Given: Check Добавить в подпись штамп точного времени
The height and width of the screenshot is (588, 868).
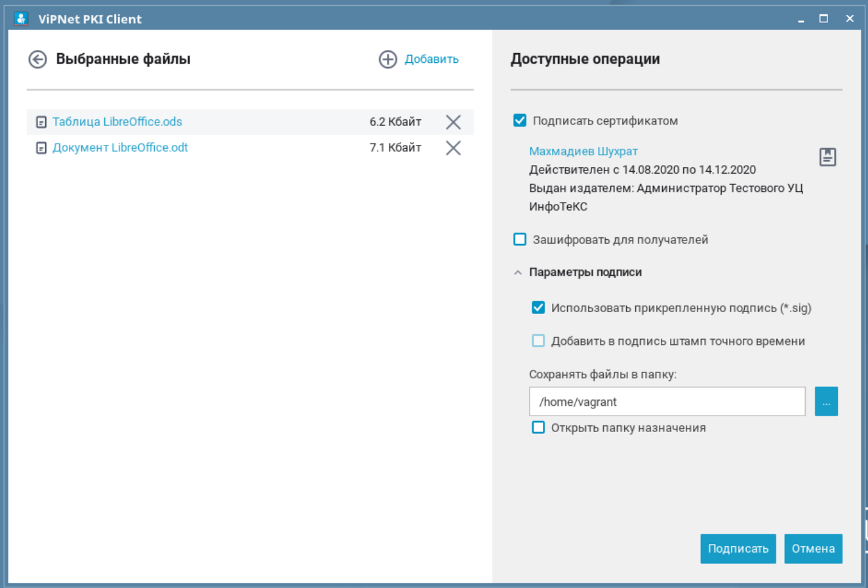Looking at the screenshot, I should [x=538, y=341].
